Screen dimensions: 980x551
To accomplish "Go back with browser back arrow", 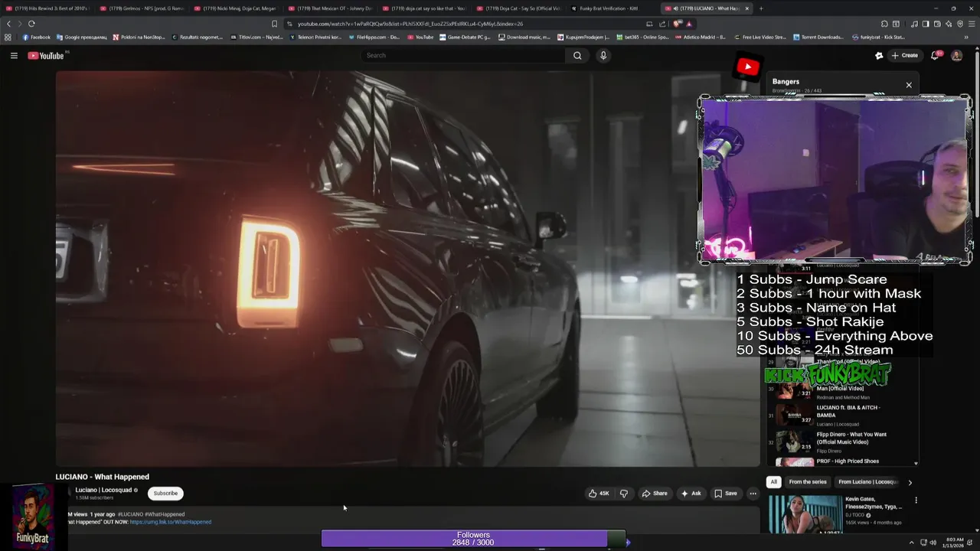I will pos(9,24).
